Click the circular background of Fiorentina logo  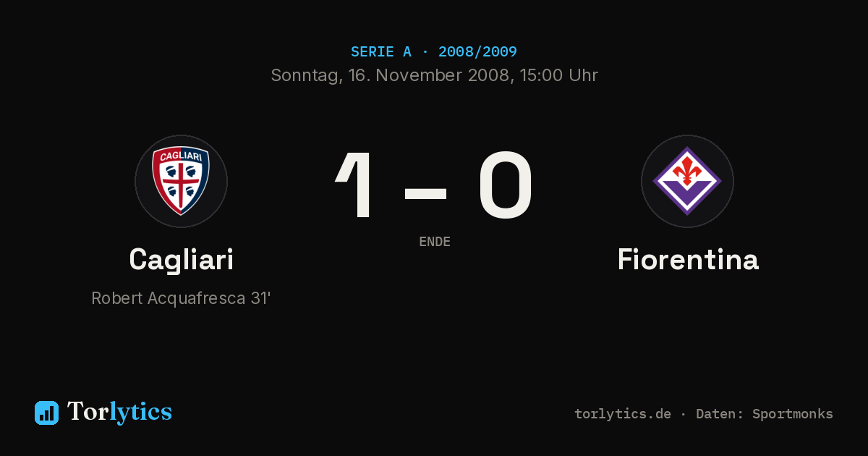point(687,181)
